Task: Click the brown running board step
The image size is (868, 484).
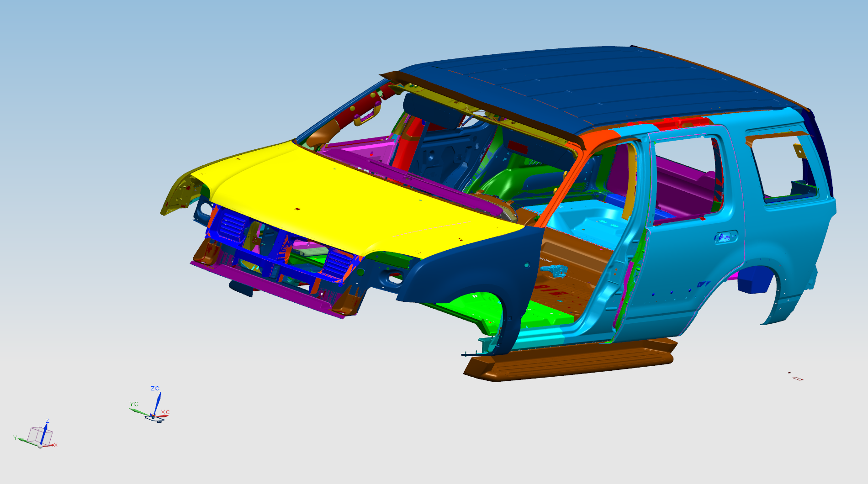Action: tap(571, 361)
